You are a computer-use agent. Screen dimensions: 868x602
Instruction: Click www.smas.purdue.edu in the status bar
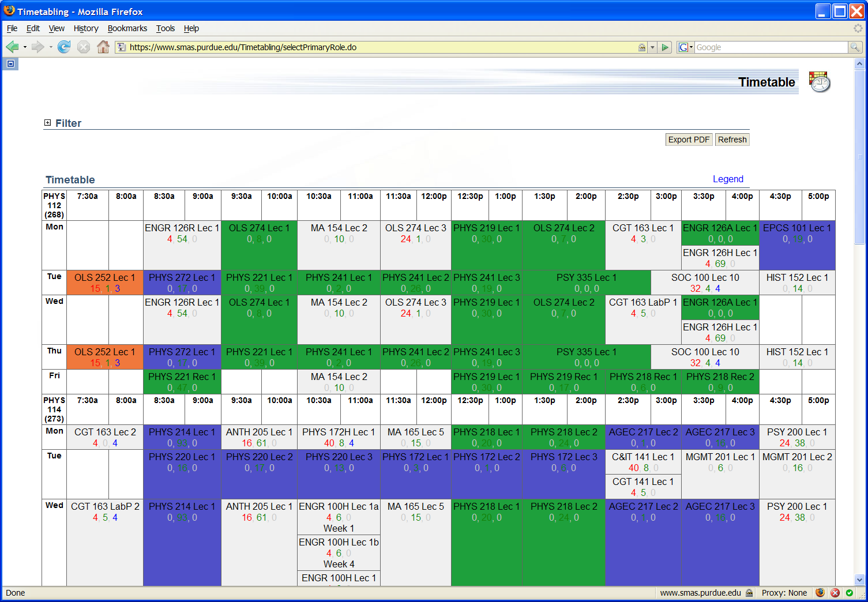coord(700,593)
